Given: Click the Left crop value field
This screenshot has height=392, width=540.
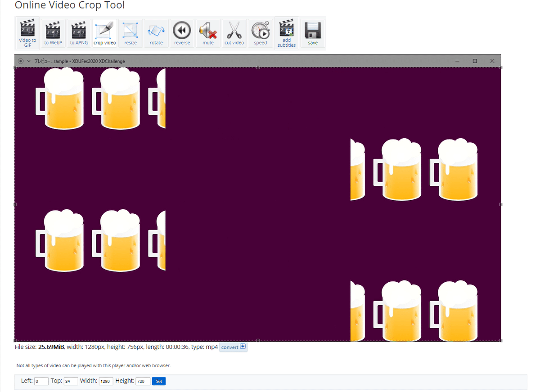Looking at the screenshot, I should click(x=41, y=381).
